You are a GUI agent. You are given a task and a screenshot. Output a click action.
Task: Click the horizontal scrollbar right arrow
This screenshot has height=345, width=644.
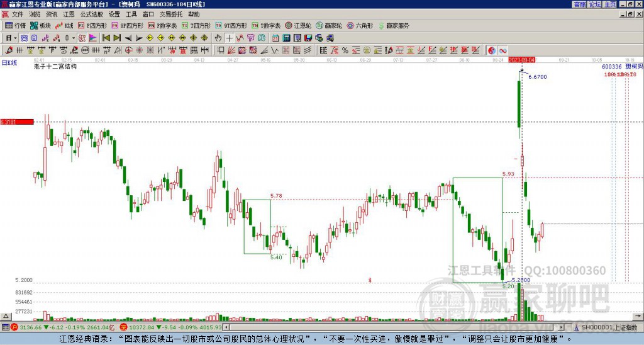pos(562,327)
